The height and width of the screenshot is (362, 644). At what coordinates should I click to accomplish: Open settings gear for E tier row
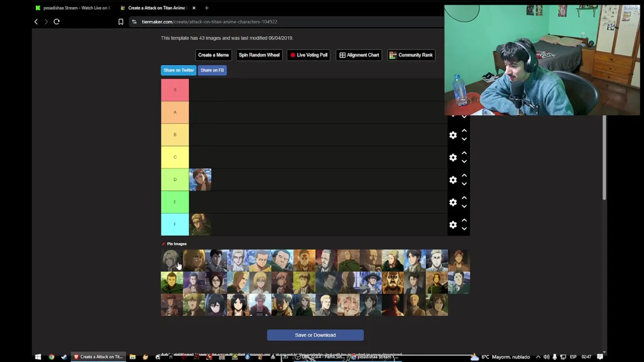tap(453, 202)
